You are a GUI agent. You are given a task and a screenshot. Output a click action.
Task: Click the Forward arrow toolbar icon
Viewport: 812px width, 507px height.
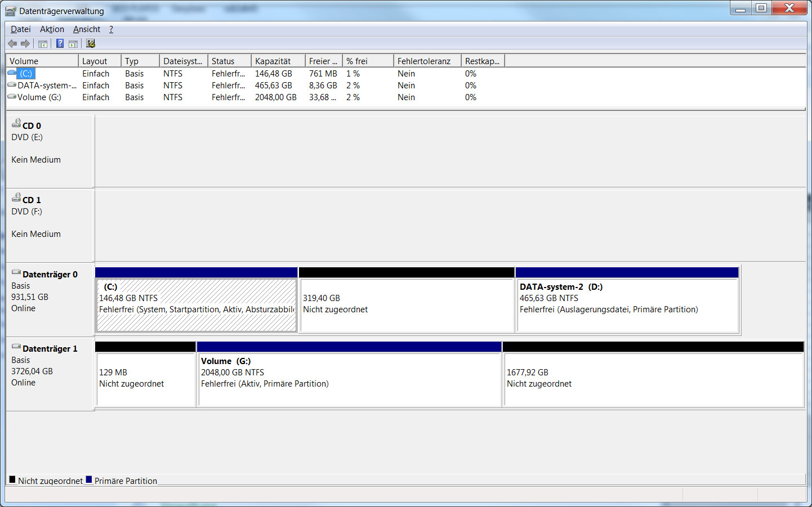25,44
